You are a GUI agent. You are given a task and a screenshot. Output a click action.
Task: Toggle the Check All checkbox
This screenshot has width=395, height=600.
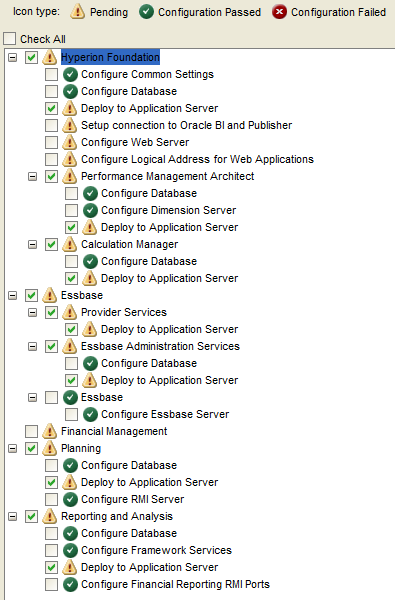click(10, 39)
